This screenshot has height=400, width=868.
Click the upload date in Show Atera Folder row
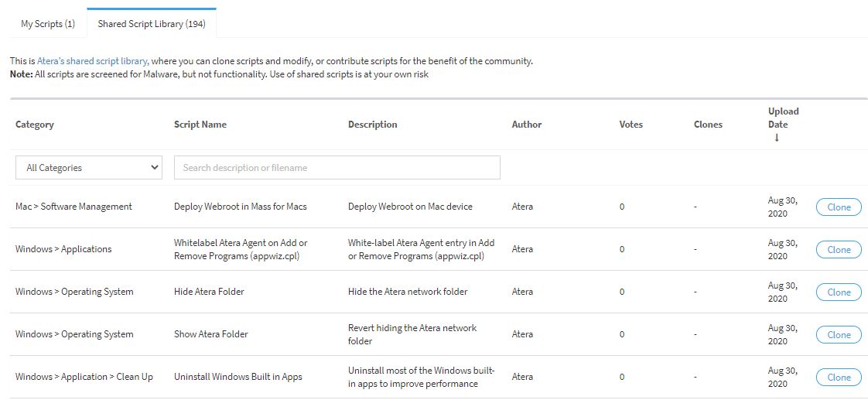coord(783,335)
